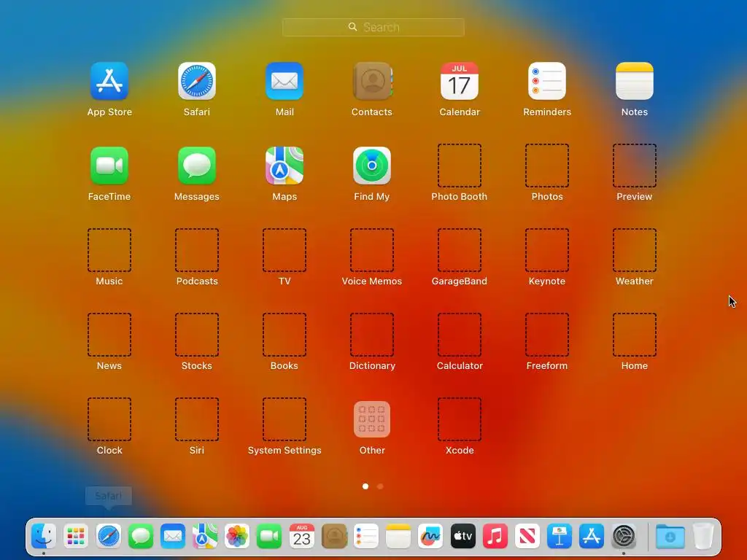Open the Photos placeholder icon in Launchpad
Viewport: 747px width, 560px height.
[547, 166]
